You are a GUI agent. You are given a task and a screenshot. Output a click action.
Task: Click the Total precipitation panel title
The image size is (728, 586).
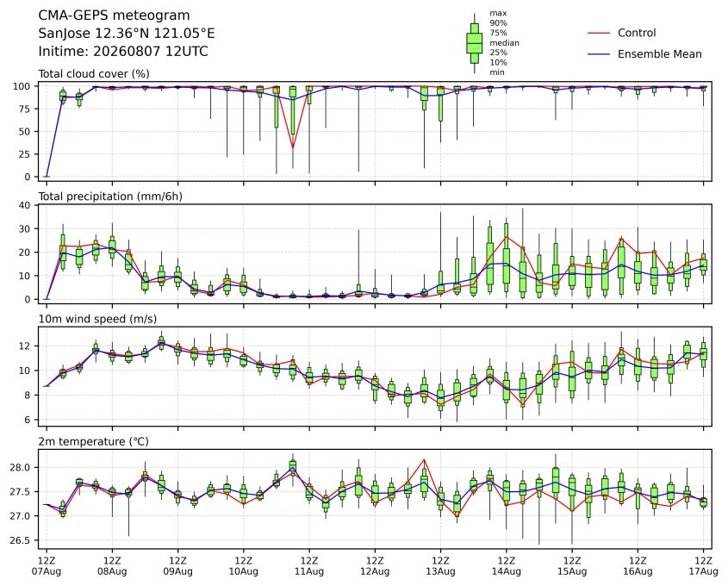click(x=110, y=196)
